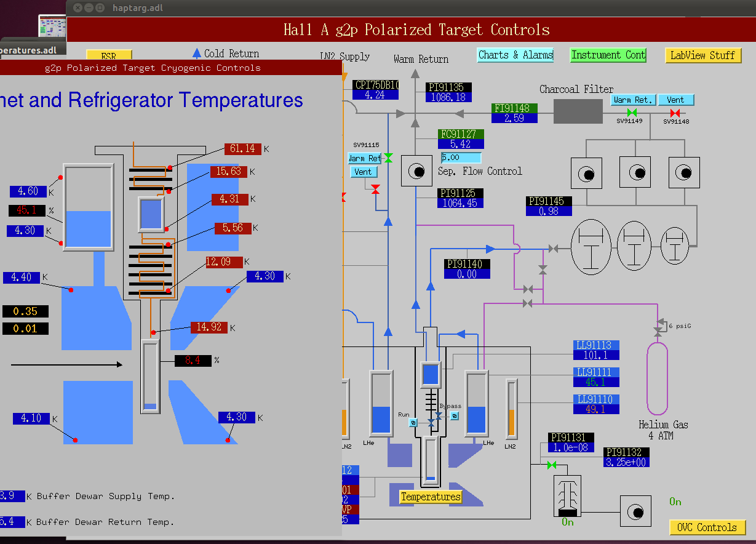
Task: Select the separator pump icon beside Sep. Flow Control
Action: coord(416,170)
